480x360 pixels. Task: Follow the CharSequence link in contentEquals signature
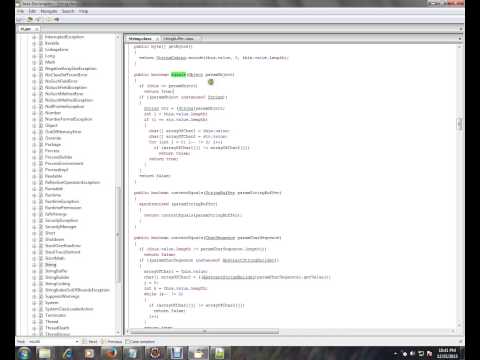(220, 238)
